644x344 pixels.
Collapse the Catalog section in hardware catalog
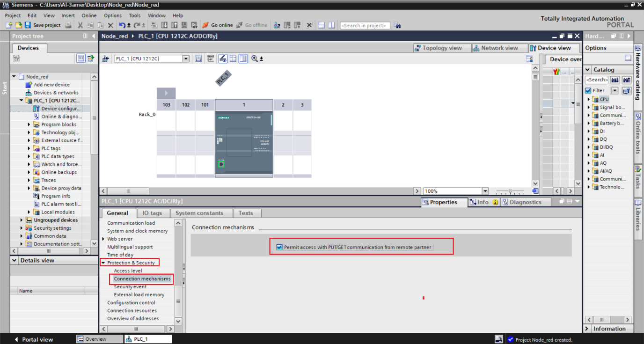pyautogui.click(x=588, y=70)
